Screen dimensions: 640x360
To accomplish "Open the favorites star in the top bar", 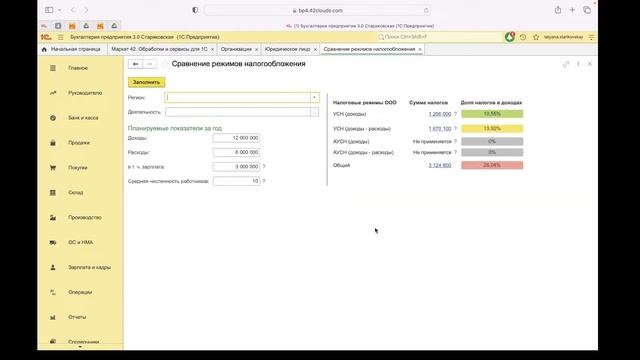I will (536, 37).
